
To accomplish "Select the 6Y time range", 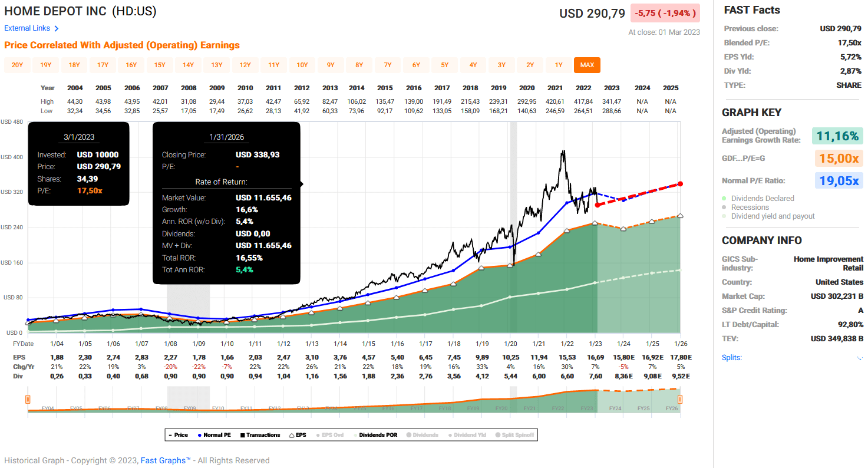I will click(x=416, y=65).
